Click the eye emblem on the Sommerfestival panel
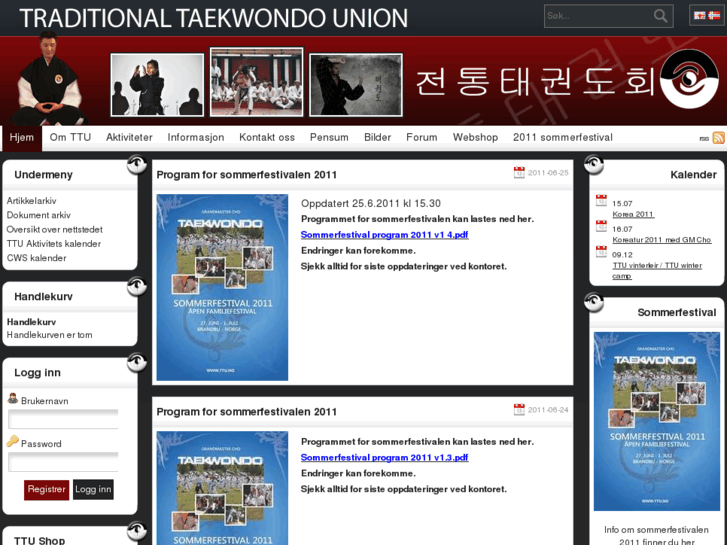Viewport: 727px width, 545px height. pos(593,302)
